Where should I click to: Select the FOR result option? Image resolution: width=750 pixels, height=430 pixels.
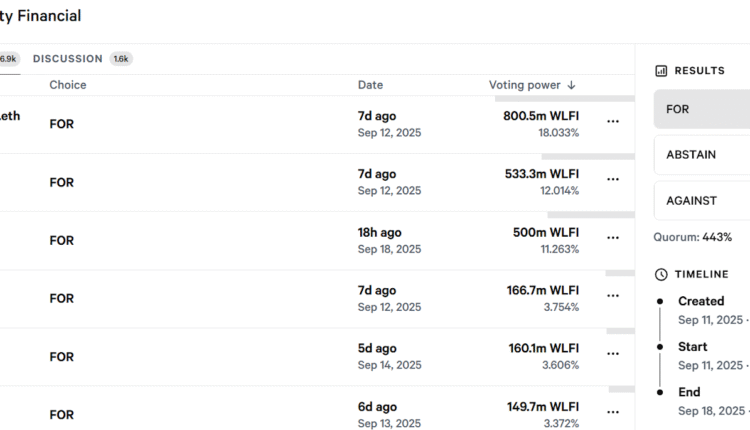click(x=702, y=109)
